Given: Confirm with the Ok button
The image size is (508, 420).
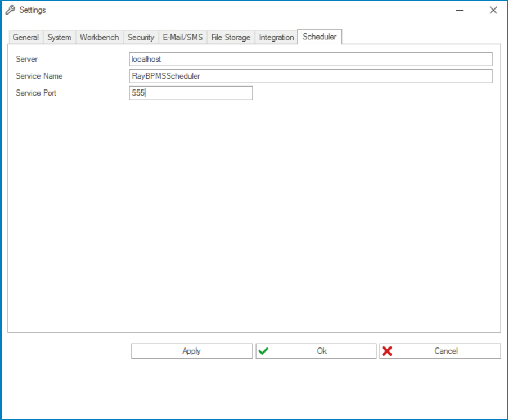Looking at the screenshot, I should tap(316, 351).
